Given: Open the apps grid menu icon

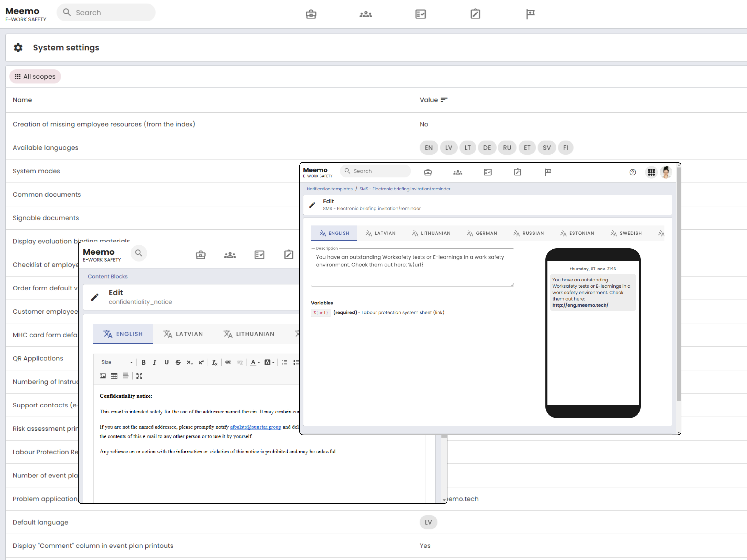Looking at the screenshot, I should click(651, 172).
